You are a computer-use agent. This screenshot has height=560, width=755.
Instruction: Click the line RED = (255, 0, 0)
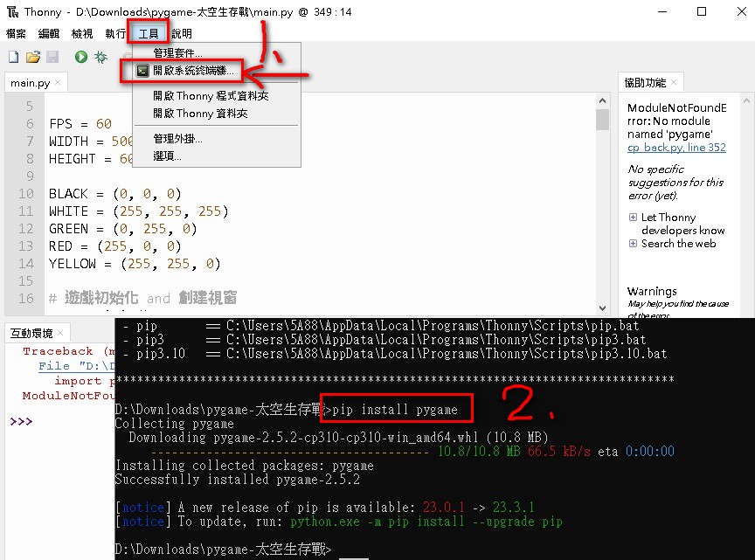coord(115,246)
